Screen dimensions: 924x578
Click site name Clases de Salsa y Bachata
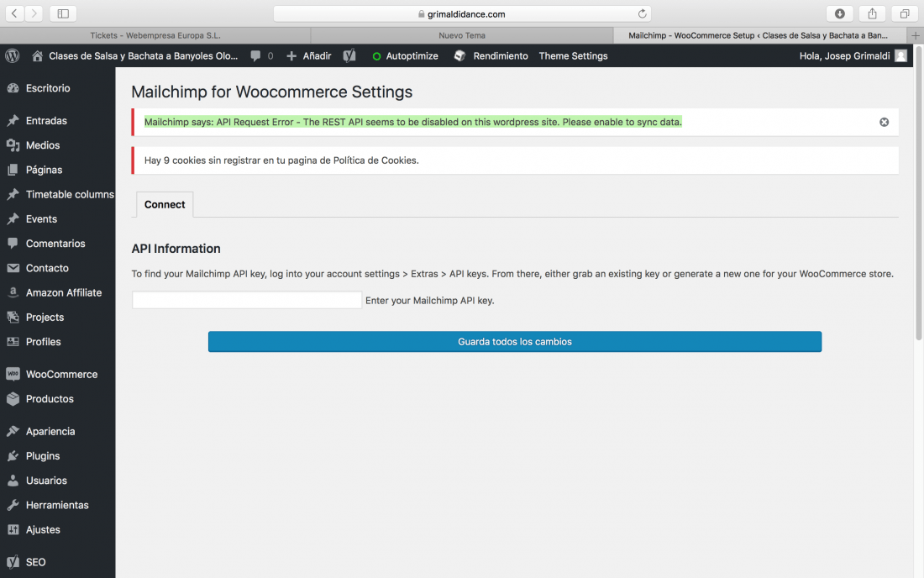tap(143, 56)
